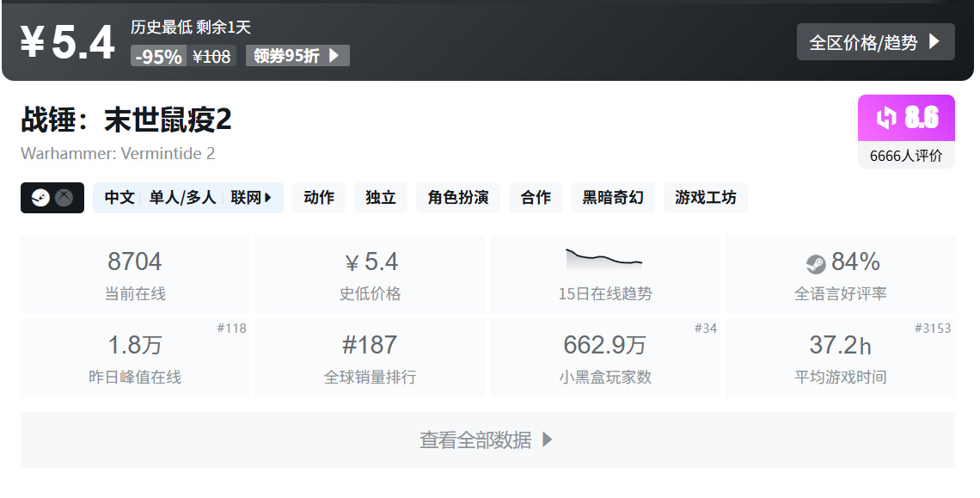Viewport: 980px width, 498px height.
Task: Select the 独立 genre tag
Action: [381, 198]
